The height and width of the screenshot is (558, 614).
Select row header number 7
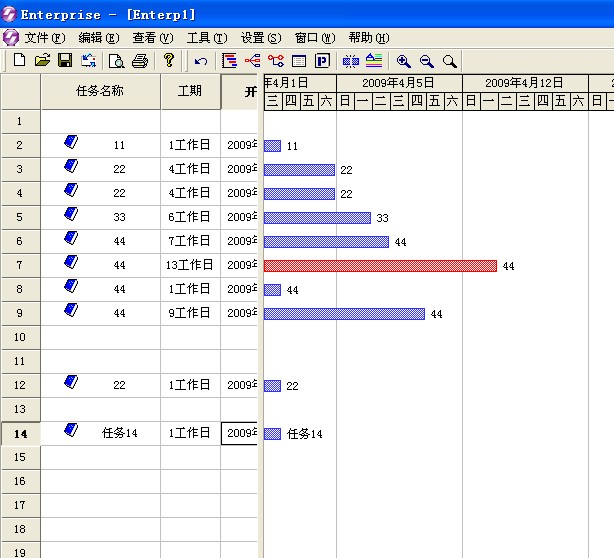pyautogui.click(x=20, y=265)
